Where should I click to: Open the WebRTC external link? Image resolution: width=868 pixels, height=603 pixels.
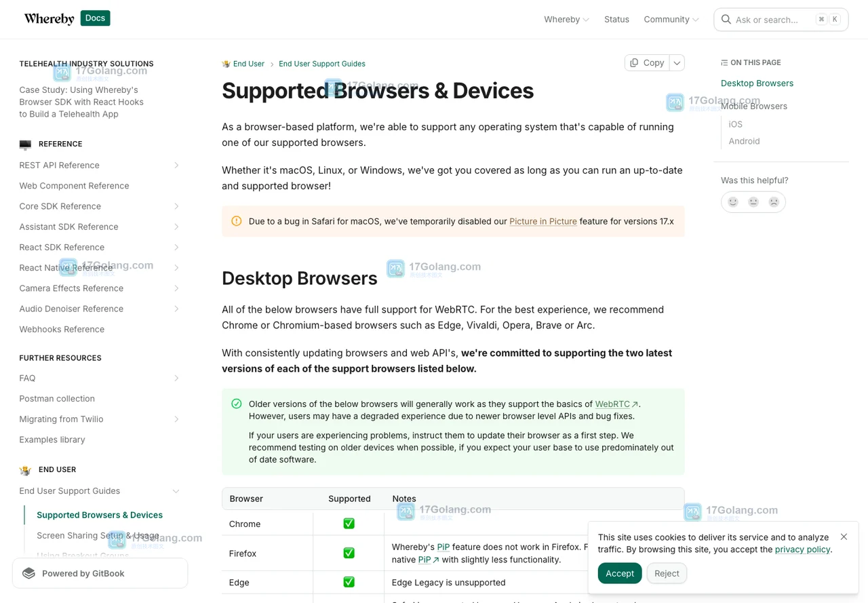click(616, 404)
